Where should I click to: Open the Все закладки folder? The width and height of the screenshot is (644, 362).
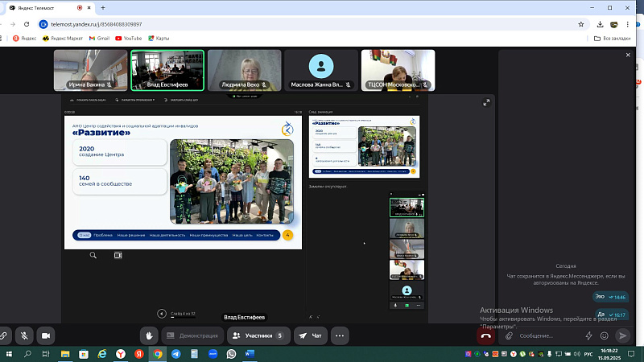coord(612,38)
